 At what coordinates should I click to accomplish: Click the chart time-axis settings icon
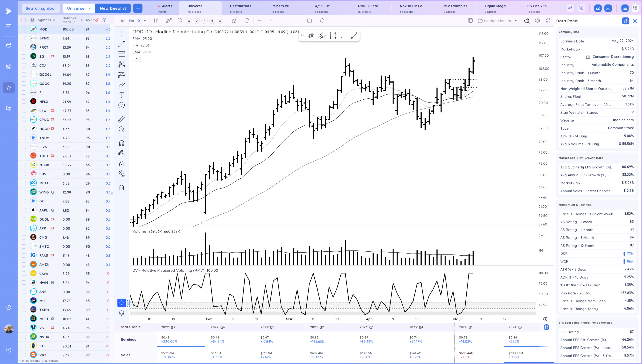545,319
